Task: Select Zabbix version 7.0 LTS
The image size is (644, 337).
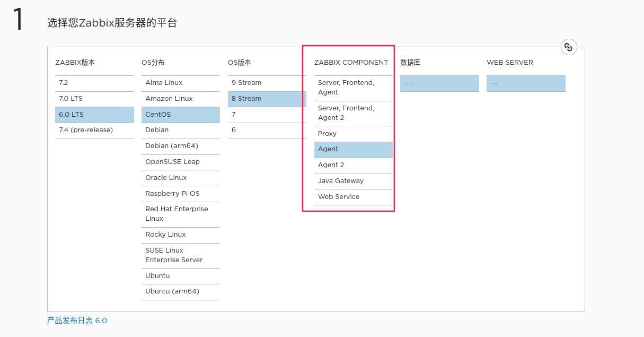Action: (94, 99)
